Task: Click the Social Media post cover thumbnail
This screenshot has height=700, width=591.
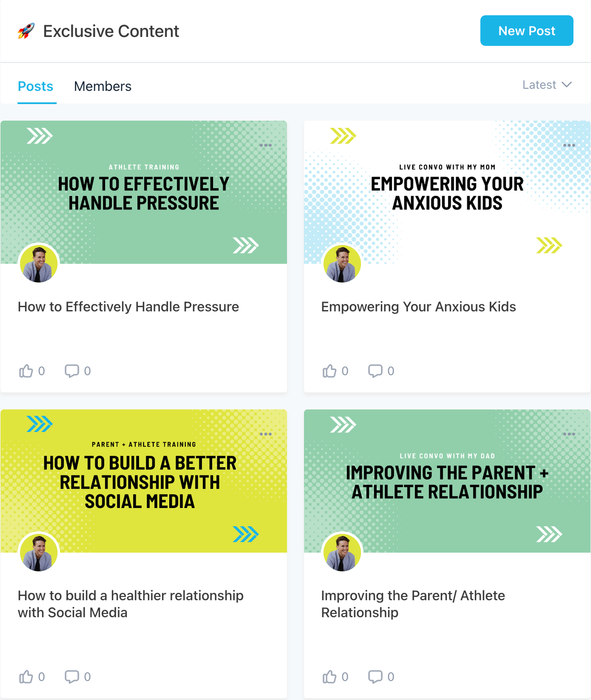Action: point(143,481)
